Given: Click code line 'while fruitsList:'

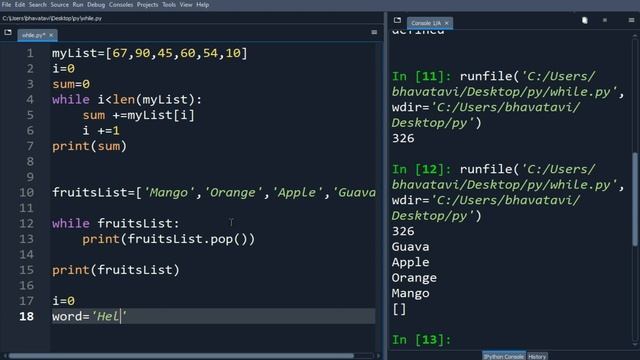Looking at the screenshot, I should pyautogui.click(x=116, y=224).
